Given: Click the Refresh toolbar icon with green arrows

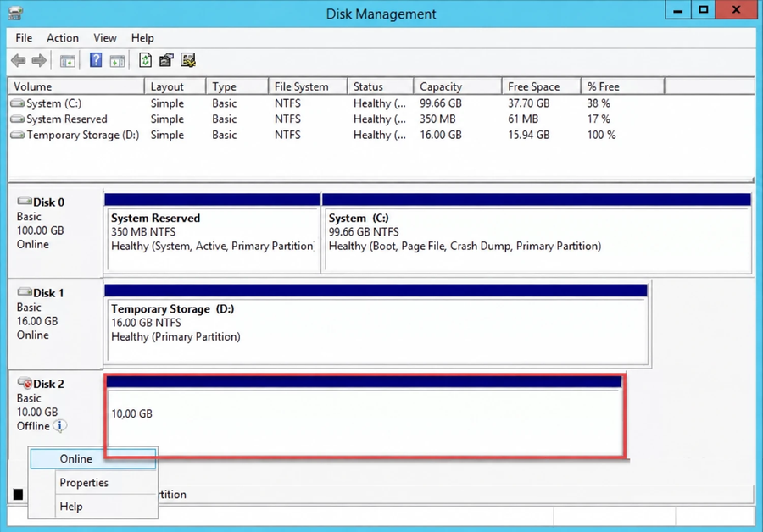Looking at the screenshot, I should click(x=145, y=60).
